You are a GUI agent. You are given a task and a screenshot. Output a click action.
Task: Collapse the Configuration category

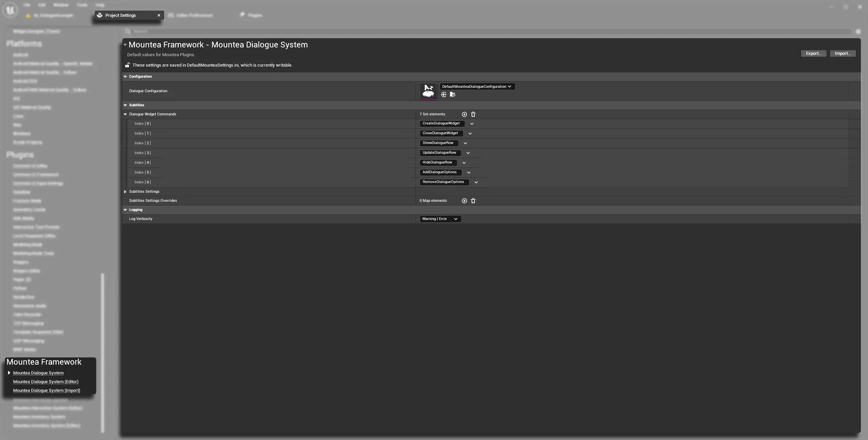click(125, 77)
